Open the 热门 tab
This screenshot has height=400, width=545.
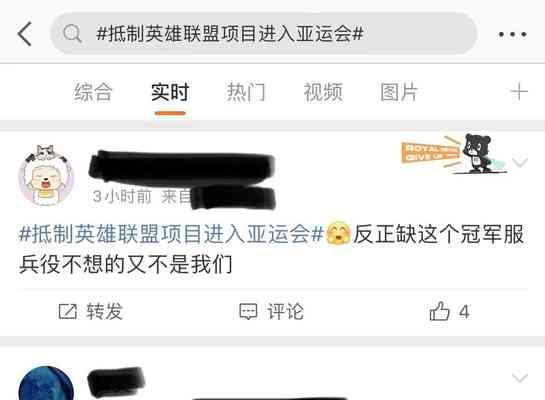pos(246,92)
